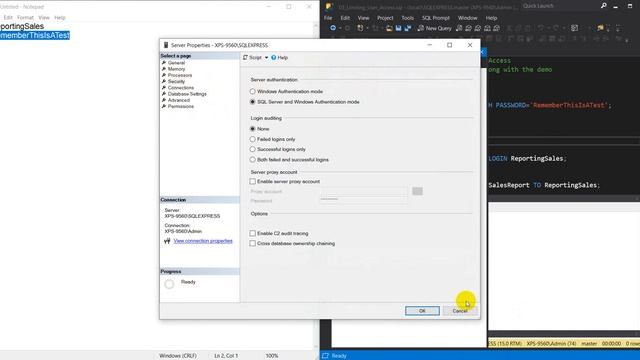
Task: Click the Script icon in Server Properties toolbar
Action: pyautogui.click(x=245, y=58)
